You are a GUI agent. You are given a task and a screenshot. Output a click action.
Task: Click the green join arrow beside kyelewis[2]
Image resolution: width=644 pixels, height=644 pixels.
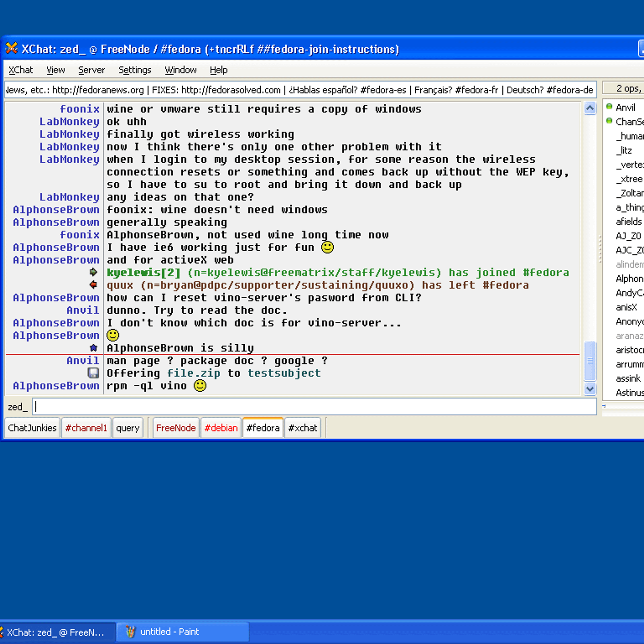click(93, 272)
